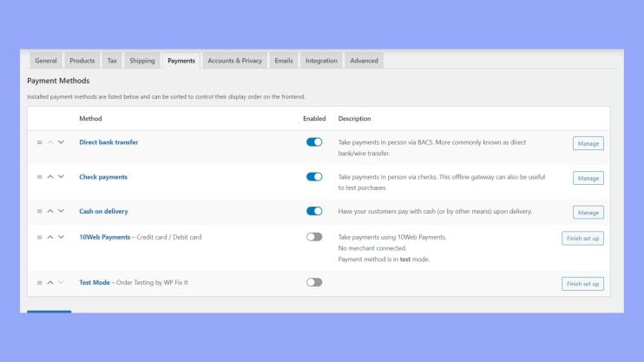Move Direct bank transfer down with arrow
This screenshot has width=644, height=362.
(61, 142)
